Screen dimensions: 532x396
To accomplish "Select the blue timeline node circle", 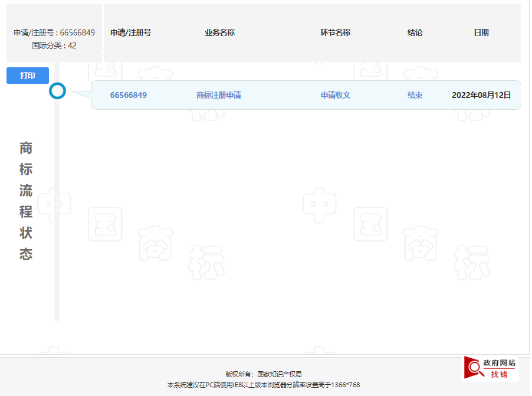I will click(58, 91).
